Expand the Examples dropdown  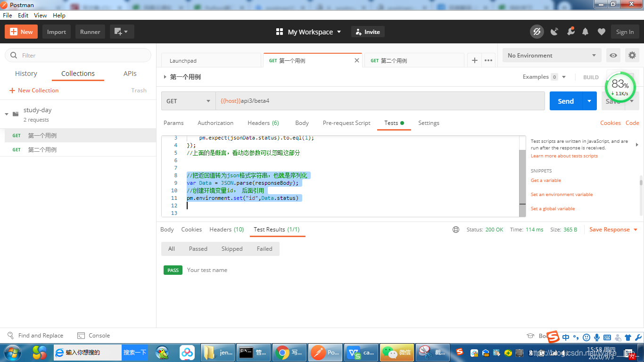click(x=564, y=77)
